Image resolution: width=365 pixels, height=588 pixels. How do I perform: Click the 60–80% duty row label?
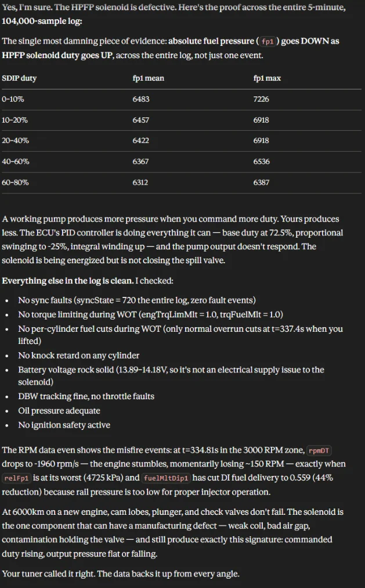pos(15,182)
